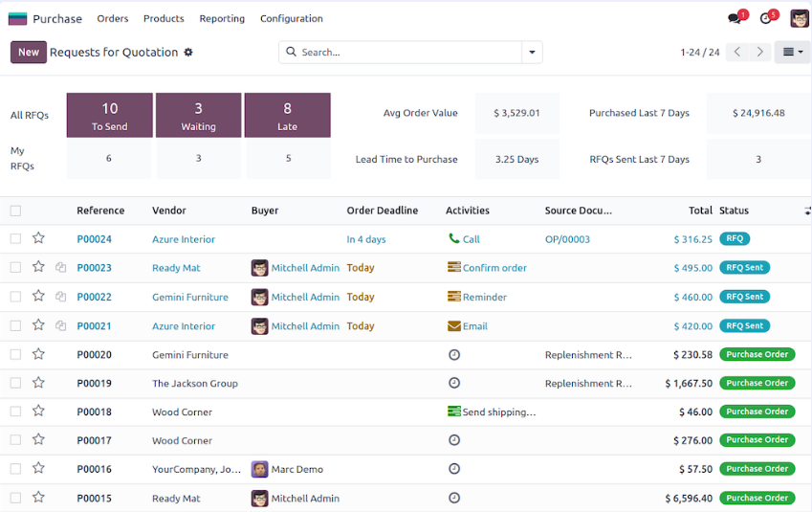Click the copy icon on row P00022
This screenshot has height=512, width=812.
pyautogui.click(x=60, y=297)
